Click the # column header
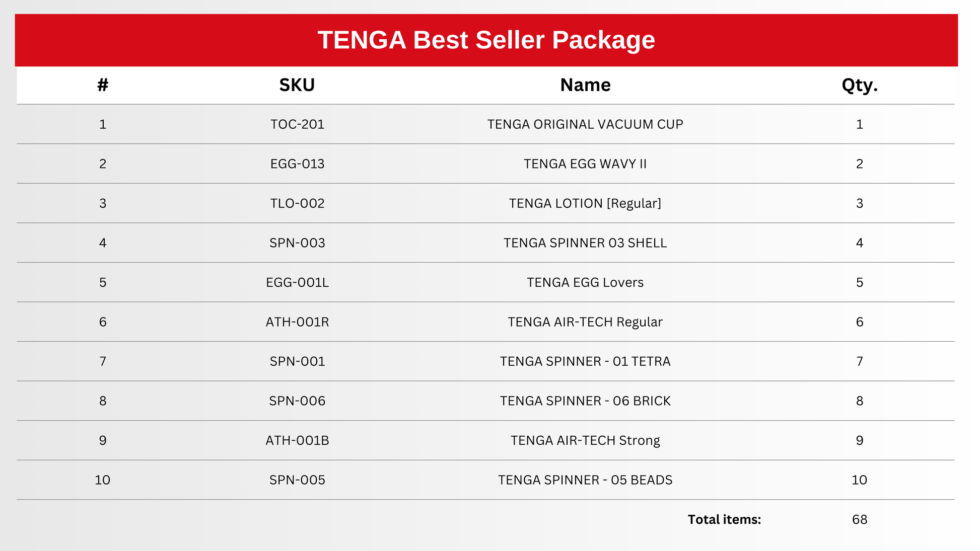 click(103, 85)
